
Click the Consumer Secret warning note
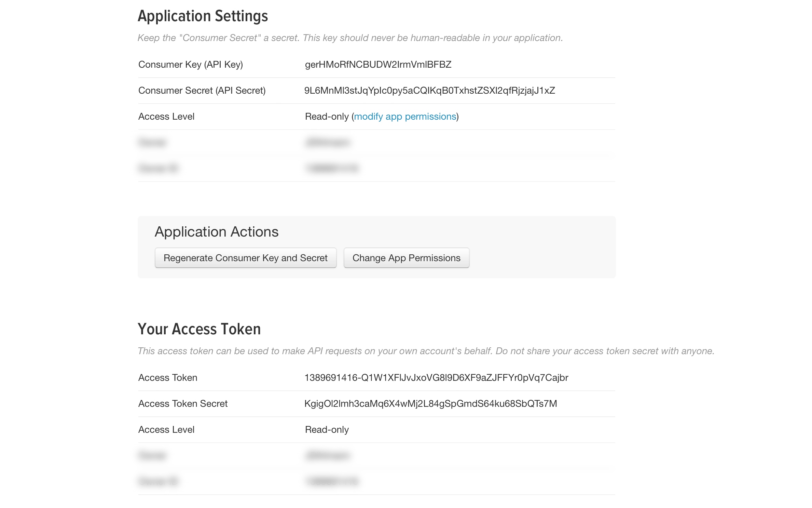coord(350,38)
